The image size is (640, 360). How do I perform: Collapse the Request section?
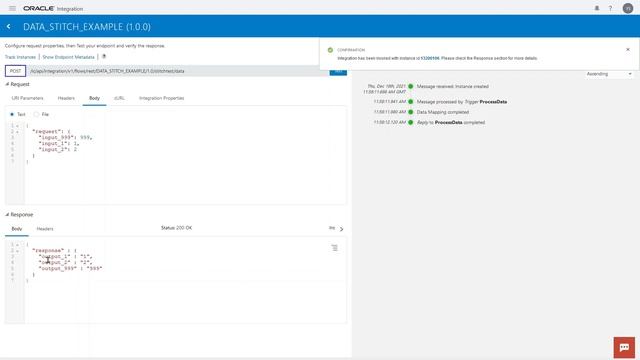coord(7,84)
